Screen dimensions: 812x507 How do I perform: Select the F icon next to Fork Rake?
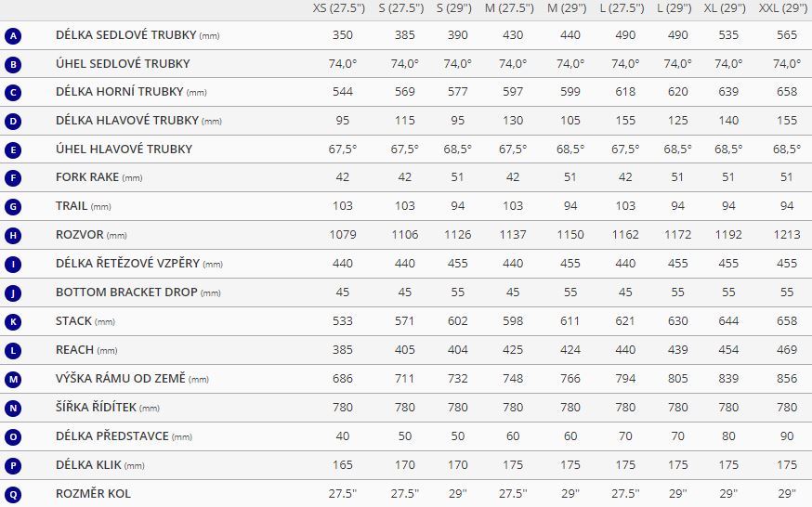point(13,178)
